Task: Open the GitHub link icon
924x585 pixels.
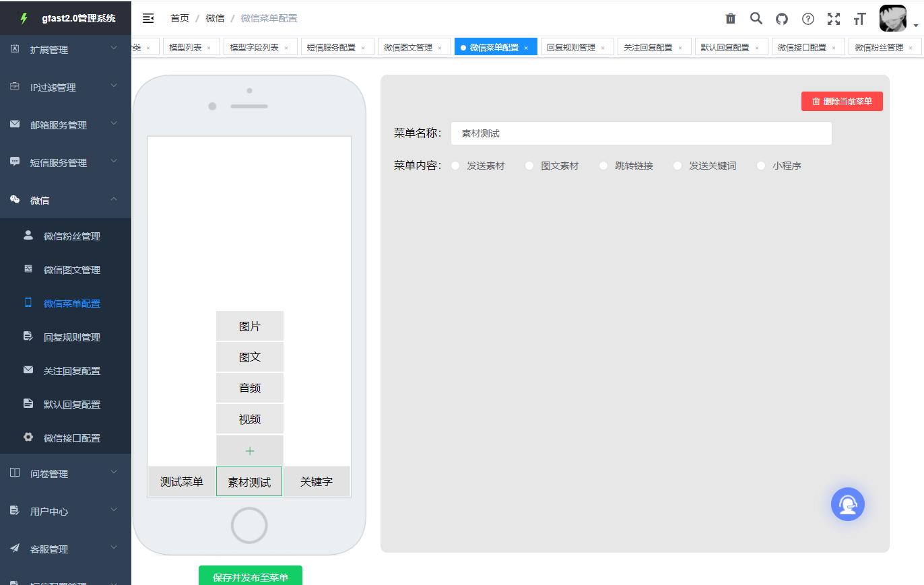Action: point(782,19)
